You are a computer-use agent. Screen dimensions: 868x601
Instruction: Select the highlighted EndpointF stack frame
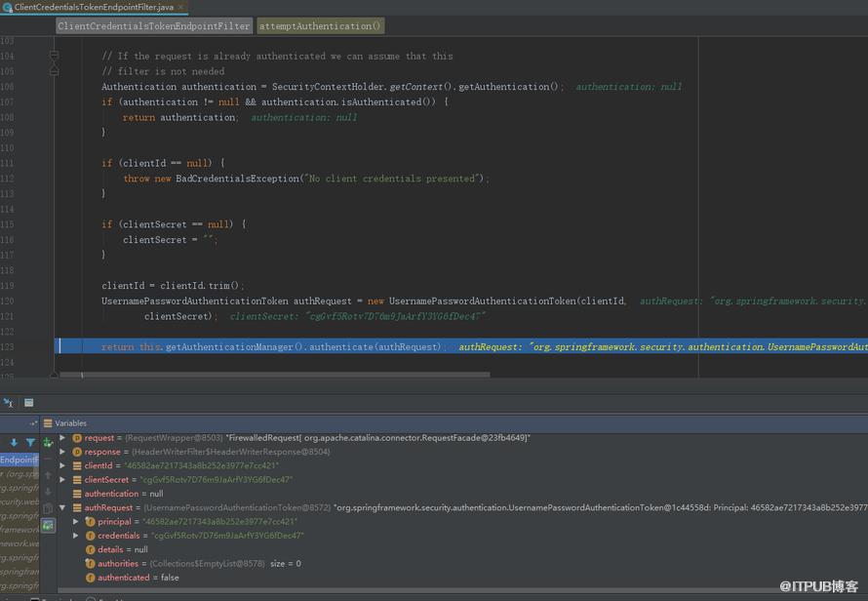pos(20,460)
